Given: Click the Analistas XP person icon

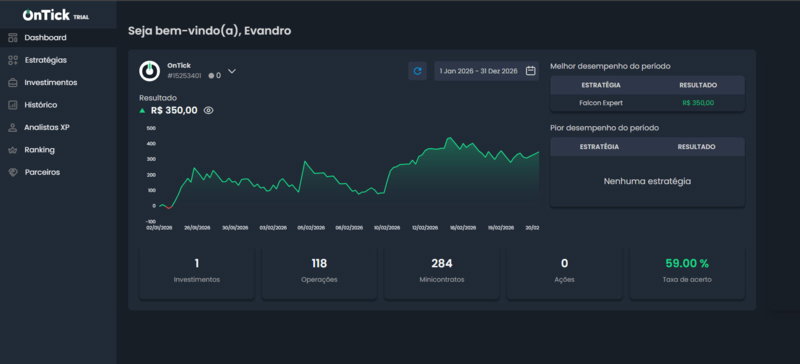Looking at the screenshot, I should click(13, 128).
